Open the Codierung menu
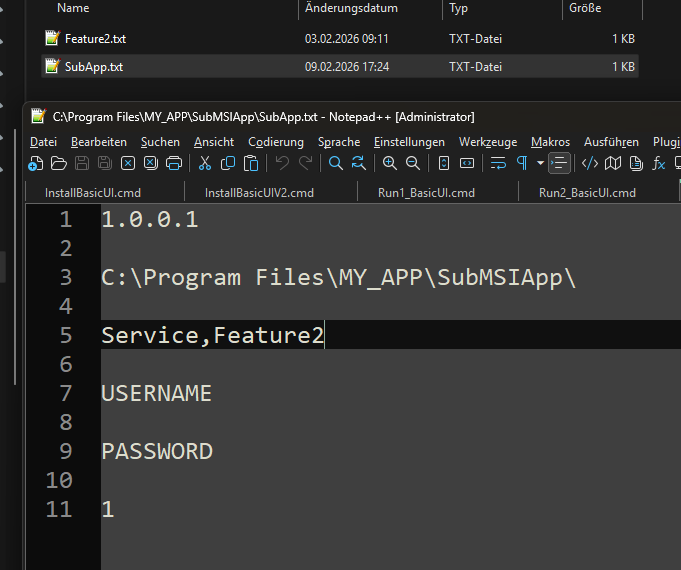 276,142
